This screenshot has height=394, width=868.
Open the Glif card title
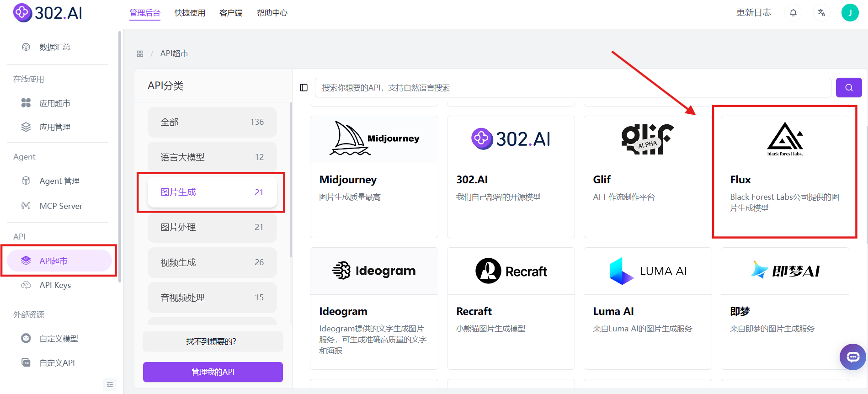[x=602, y=180]
